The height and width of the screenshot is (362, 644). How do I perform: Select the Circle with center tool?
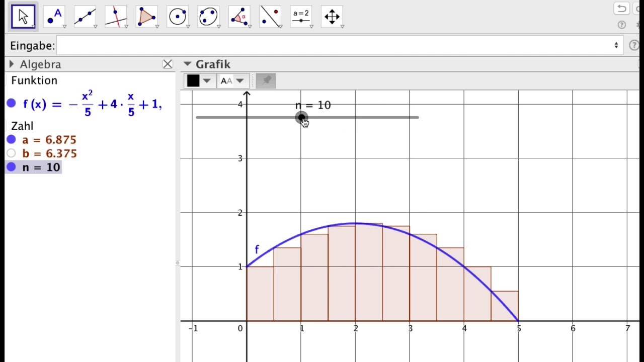pyautogui.click(x=178, y=17)
